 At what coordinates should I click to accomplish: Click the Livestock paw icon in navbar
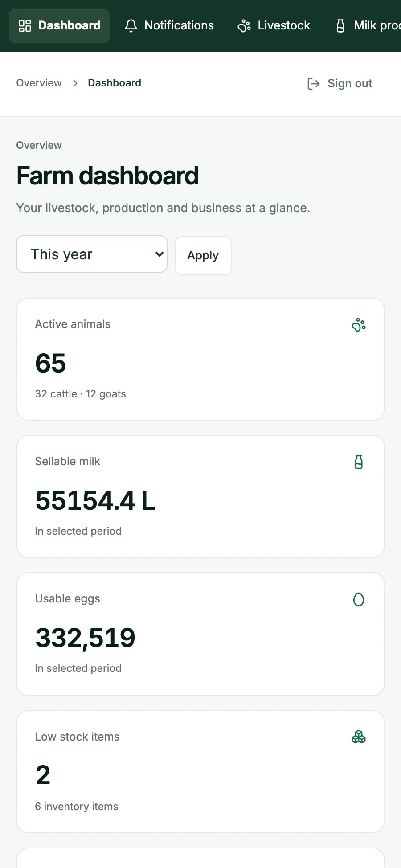[x=244, y=26]
